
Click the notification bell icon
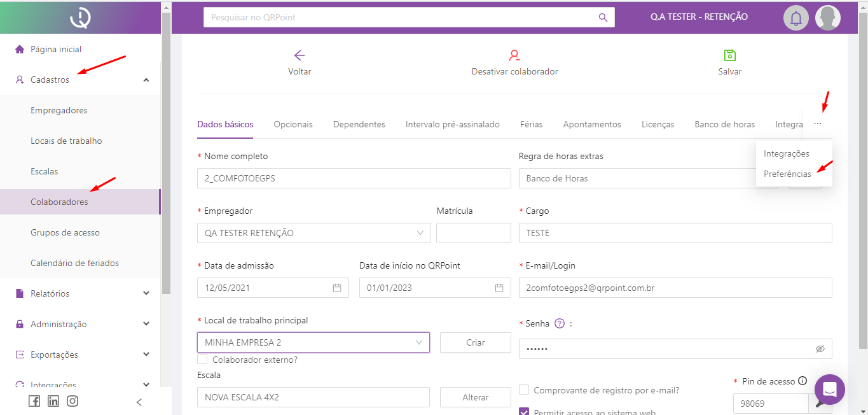[796, 18]
